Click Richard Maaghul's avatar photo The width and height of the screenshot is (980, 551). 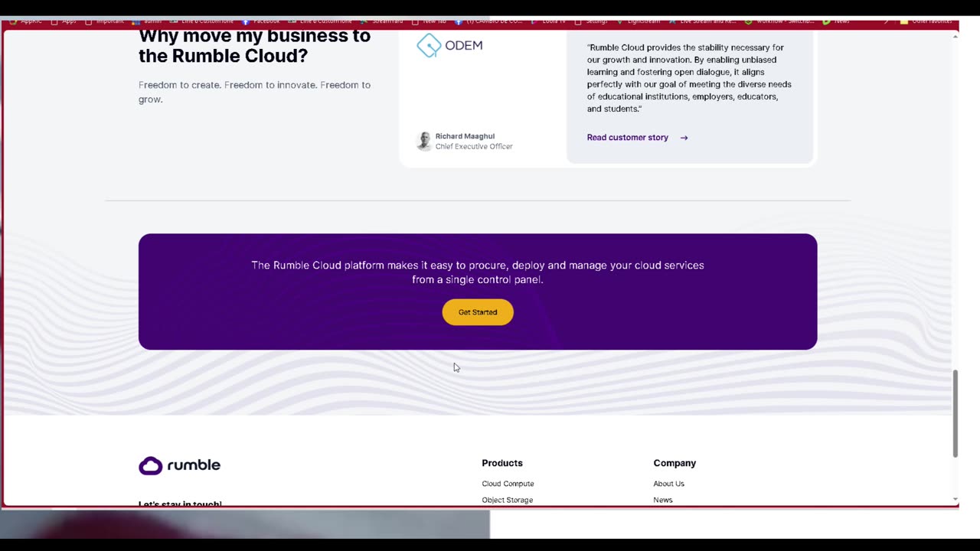pyautogui.click(x=424, y=141)
